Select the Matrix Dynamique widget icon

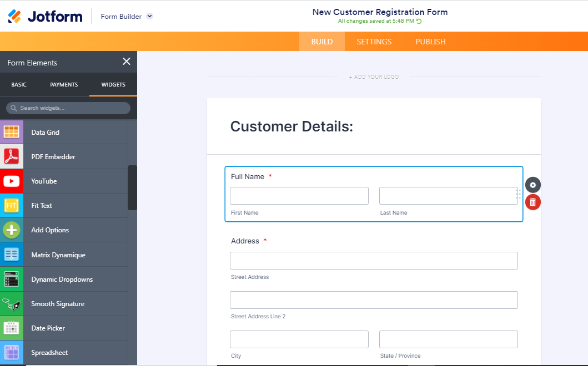pos(12,255)
